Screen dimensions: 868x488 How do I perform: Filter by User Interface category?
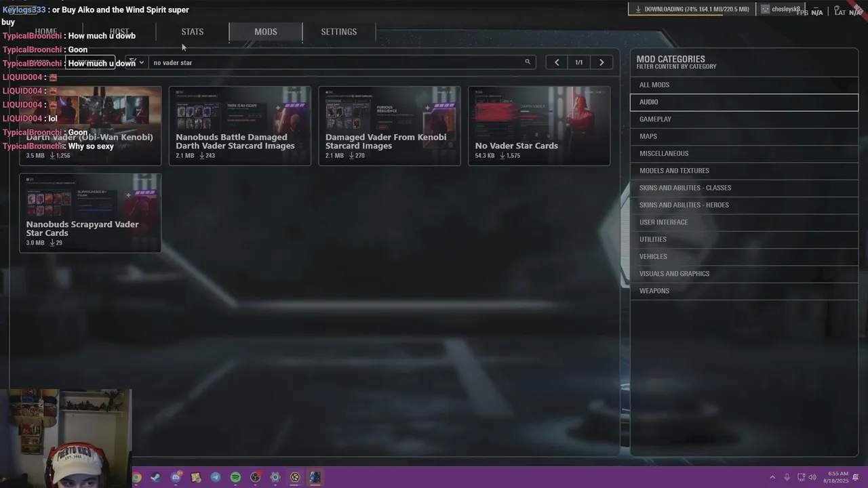pyautogui.click(x=744, y=222)
